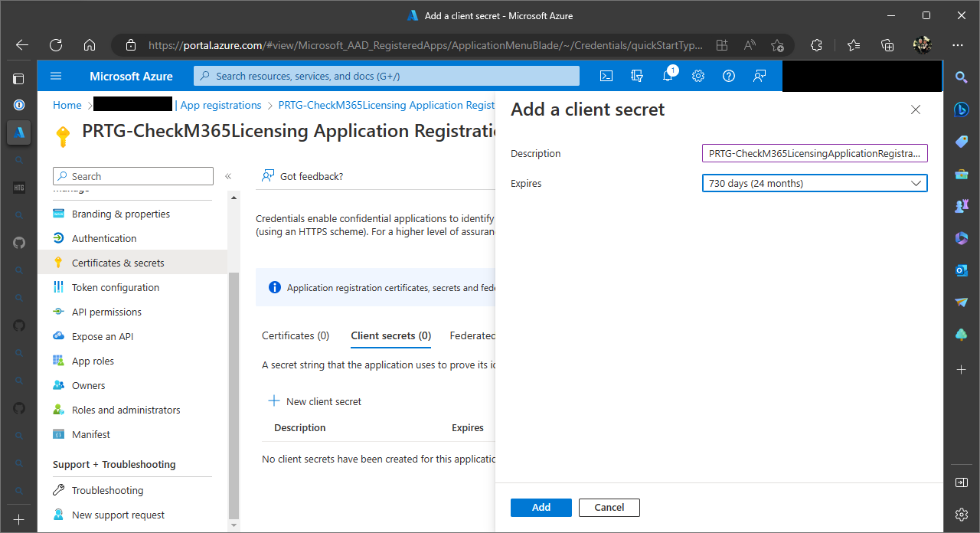Image resolution: width=980 pixels, height=533 pixels.
Task: Open the Azure portal hamburger menu
Action: click(x=56, y=76)
